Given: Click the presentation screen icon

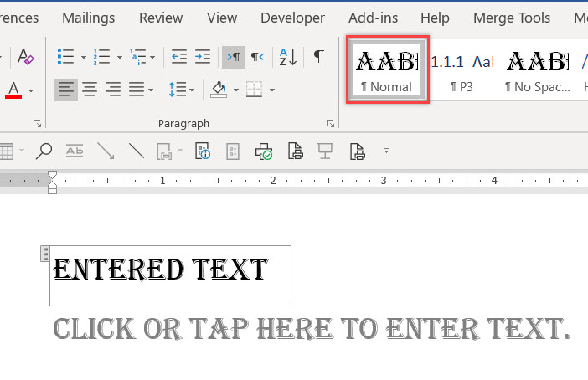Looking at the screenshot, I should [x=325, y=151].
